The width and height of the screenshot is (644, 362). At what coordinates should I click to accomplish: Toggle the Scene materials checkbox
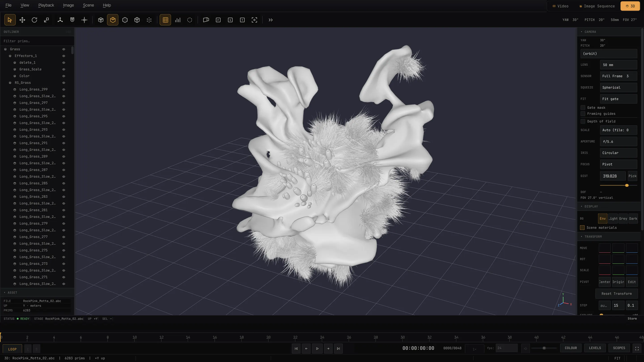point(582,228)
